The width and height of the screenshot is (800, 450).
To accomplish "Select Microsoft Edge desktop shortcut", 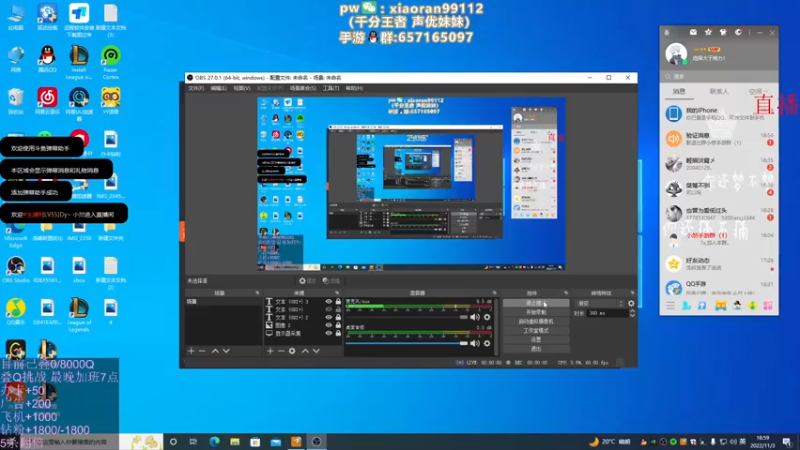I will [x=15, y=234].
